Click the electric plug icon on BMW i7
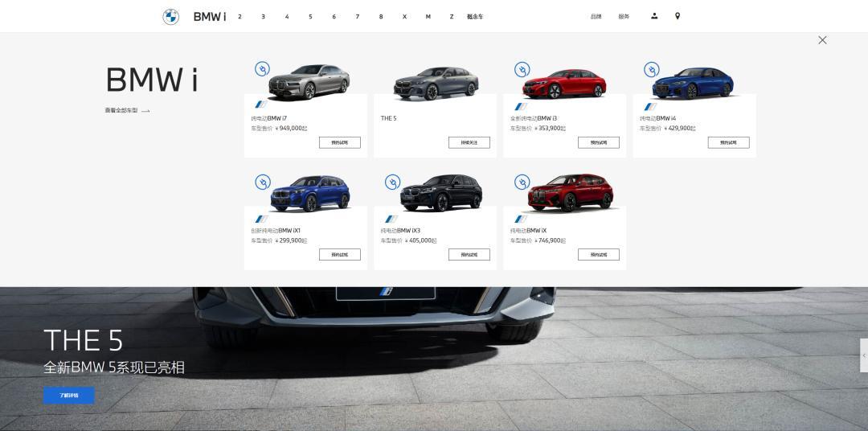This screenshot has height=431, width=868. click(x=262, y=69)
